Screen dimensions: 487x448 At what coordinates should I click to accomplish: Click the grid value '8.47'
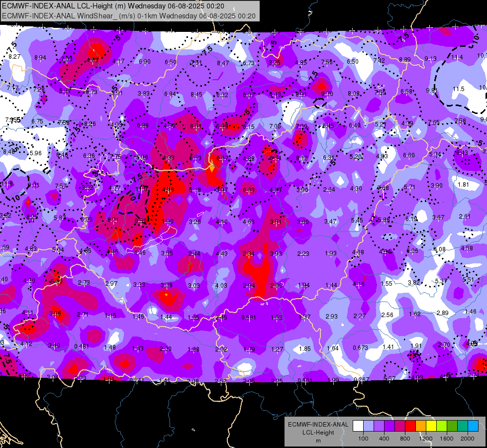(223, 63)
